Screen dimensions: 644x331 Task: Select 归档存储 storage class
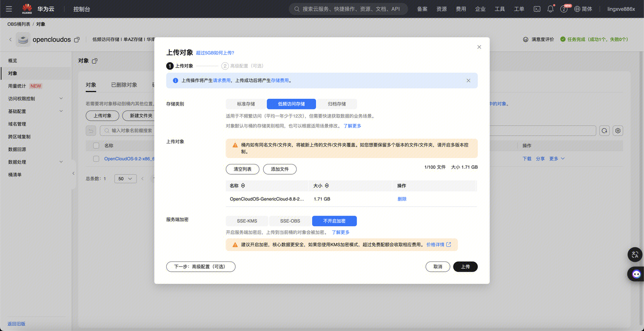(x=337, y=104)
